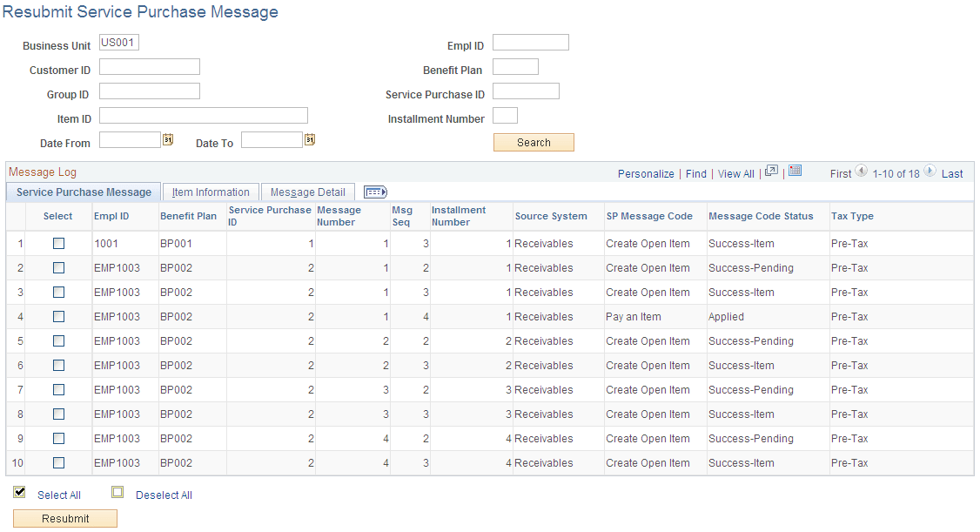The width and height of the screenshot is (980, 532).
Task: Check the Select box on row 1
Action: pos(57,243)
